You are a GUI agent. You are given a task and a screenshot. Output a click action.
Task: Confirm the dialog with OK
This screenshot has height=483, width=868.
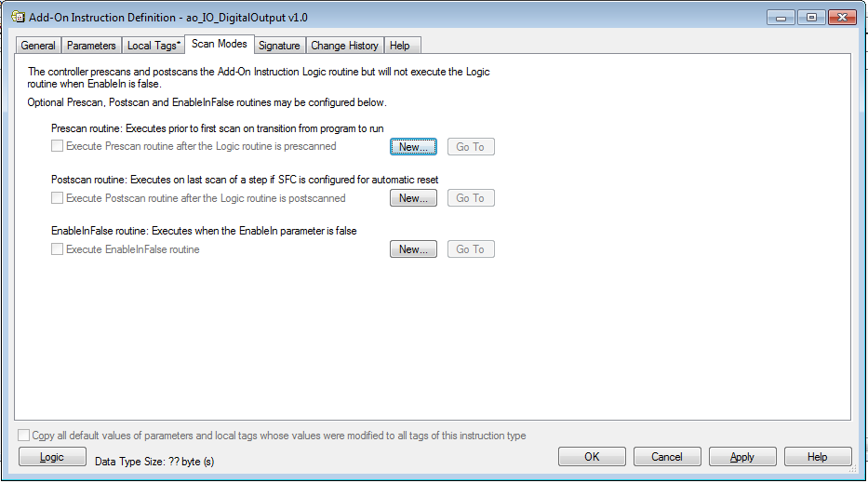[x=592, y=457]
